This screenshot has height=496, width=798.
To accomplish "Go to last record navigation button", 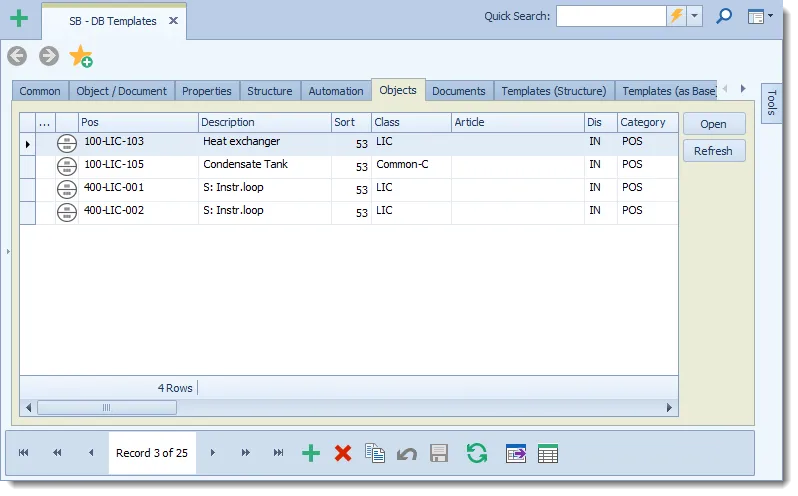I will tap(278, 453).
